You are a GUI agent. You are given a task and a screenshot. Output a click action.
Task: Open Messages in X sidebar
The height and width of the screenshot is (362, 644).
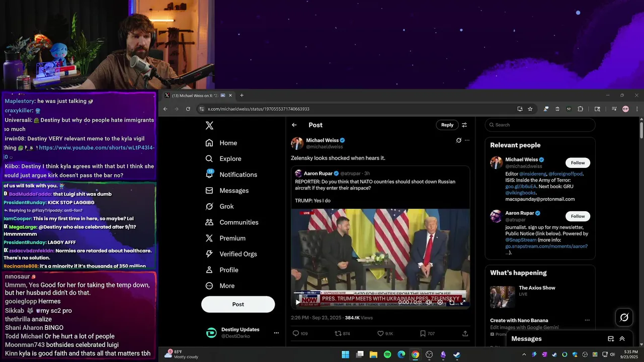pos(227,191)
